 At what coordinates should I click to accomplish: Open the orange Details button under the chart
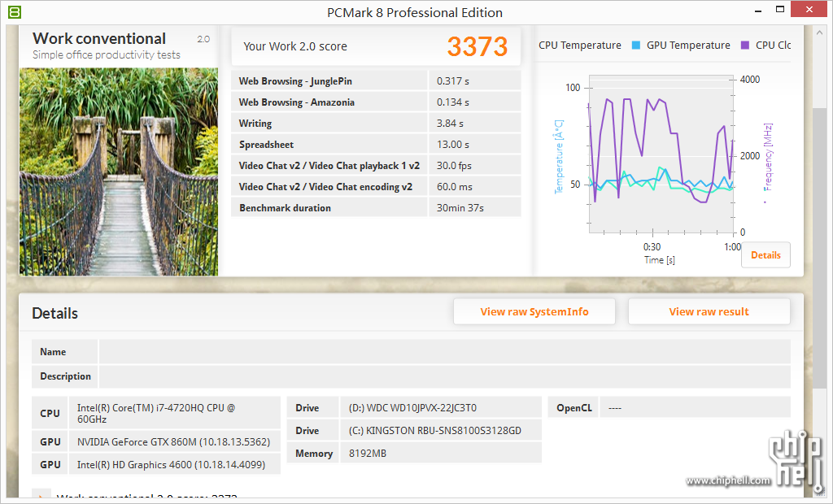(765, 255)
